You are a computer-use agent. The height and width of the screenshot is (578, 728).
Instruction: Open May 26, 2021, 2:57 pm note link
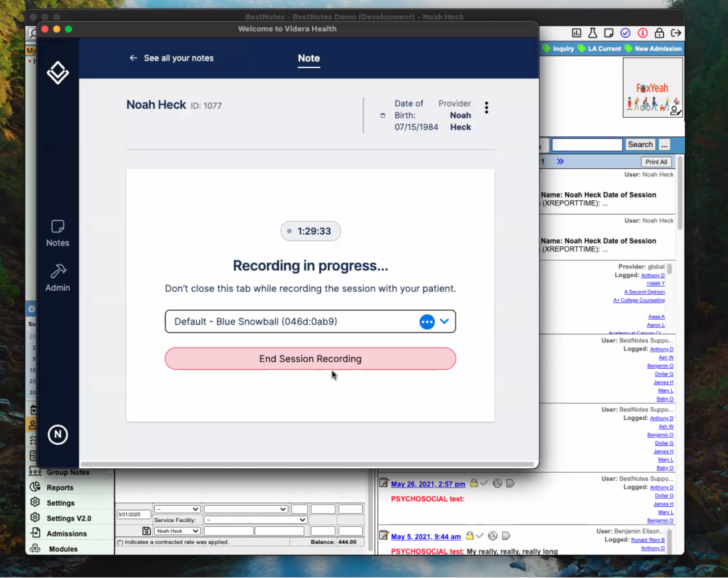428,484
